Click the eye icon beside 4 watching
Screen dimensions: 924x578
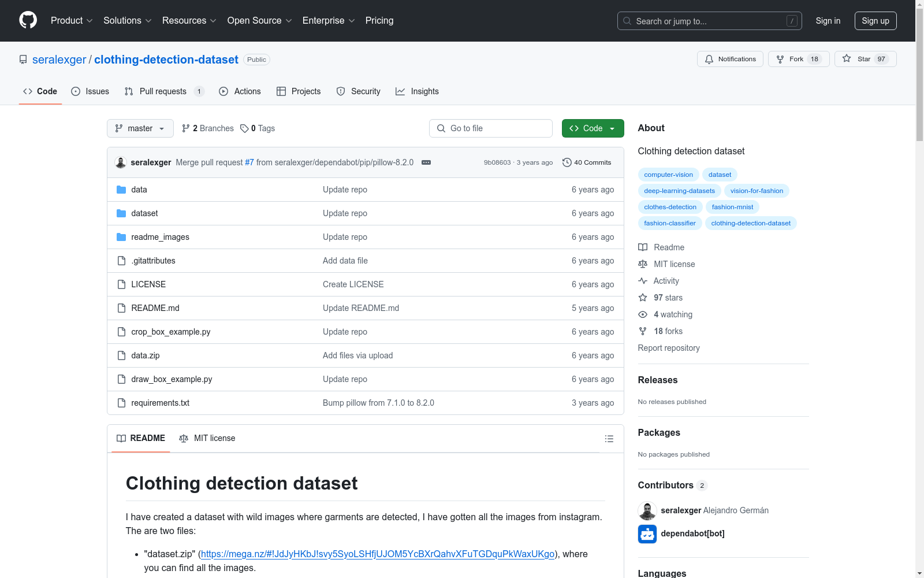click(643, 314)
